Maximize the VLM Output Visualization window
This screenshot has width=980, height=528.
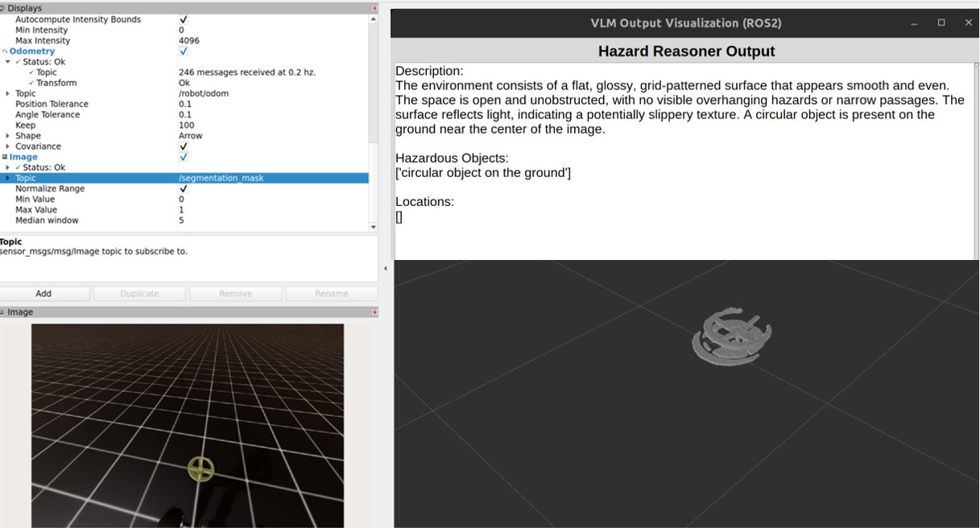click(x=941, y=23)
